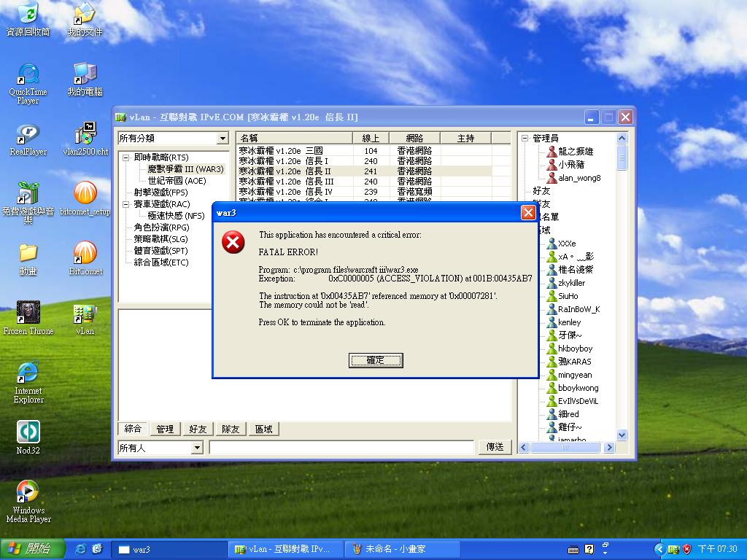This screenshot has width=747, height=560.
Task: Click the red shield security tray icon
Action: tap(687, 550)
